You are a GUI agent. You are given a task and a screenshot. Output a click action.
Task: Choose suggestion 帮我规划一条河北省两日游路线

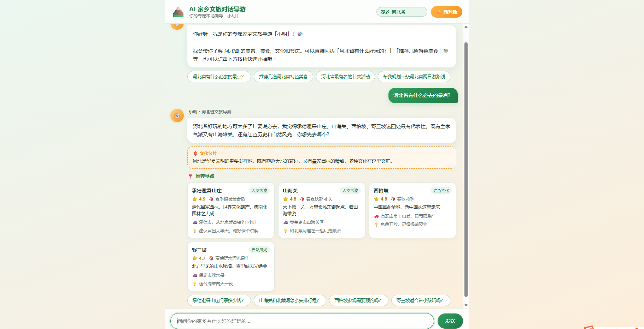point(414,77)
